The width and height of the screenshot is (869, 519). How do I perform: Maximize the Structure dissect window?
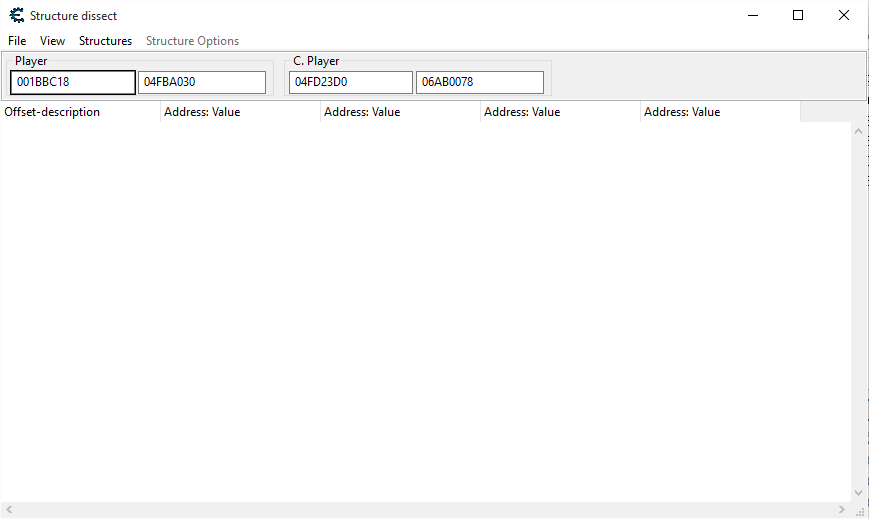(x=797, y=15)
